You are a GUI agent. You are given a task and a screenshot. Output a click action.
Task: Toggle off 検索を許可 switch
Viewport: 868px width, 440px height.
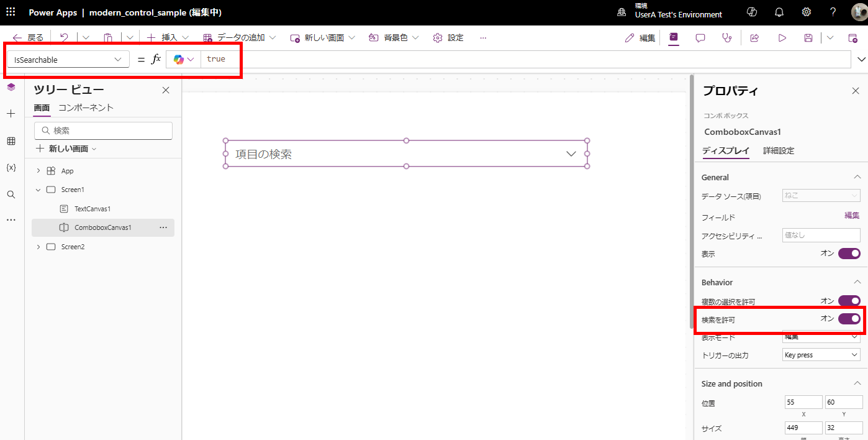pyautogui.click(x=849, y=319)
